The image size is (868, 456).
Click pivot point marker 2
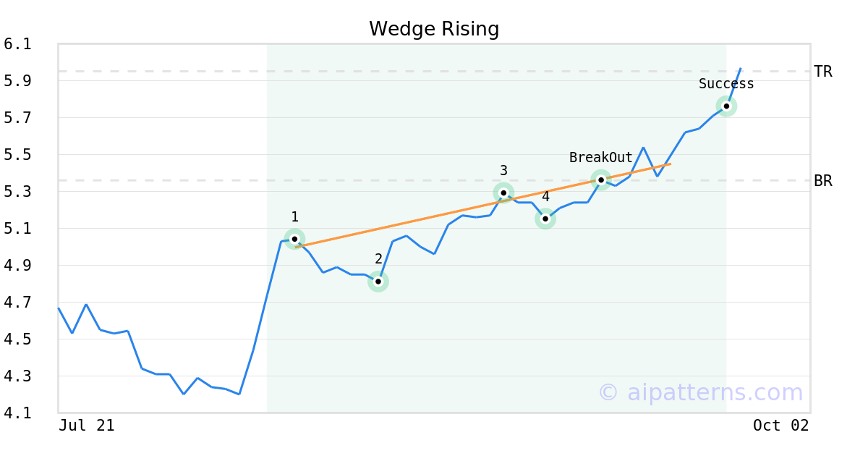378,281
